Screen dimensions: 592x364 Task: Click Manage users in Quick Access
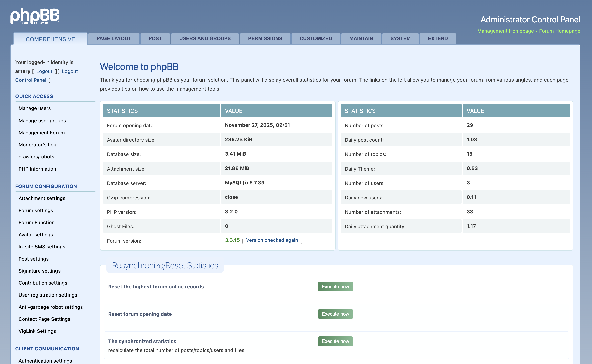pyautogui.click(x=34, y=108)
